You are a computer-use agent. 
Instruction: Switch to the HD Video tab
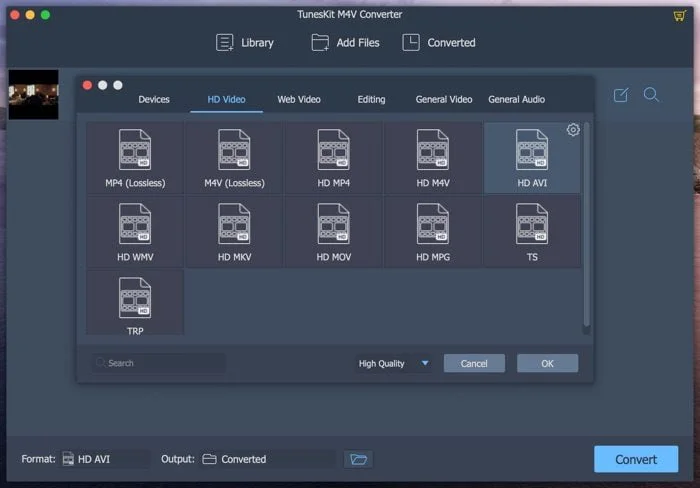(x=226, y=100)
